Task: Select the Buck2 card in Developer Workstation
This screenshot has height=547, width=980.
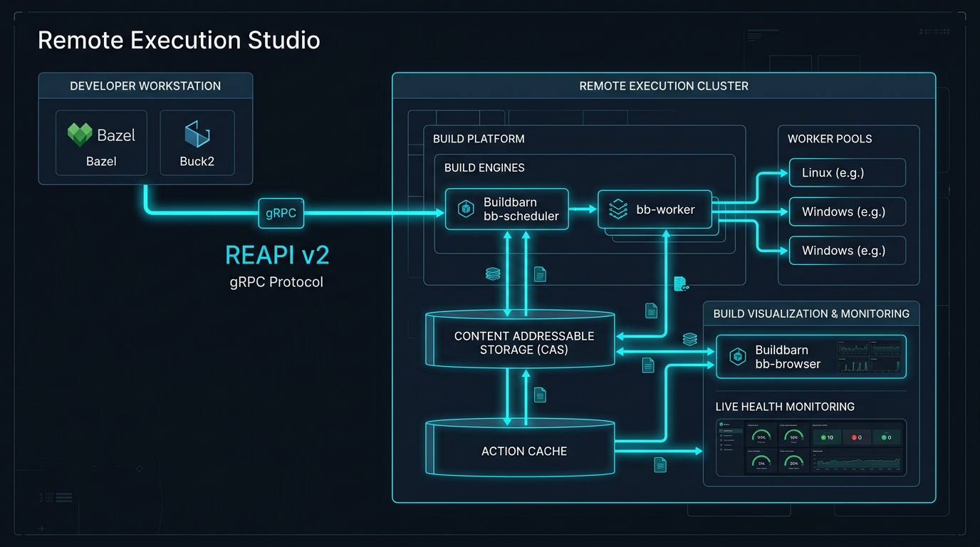Action: 197,142
